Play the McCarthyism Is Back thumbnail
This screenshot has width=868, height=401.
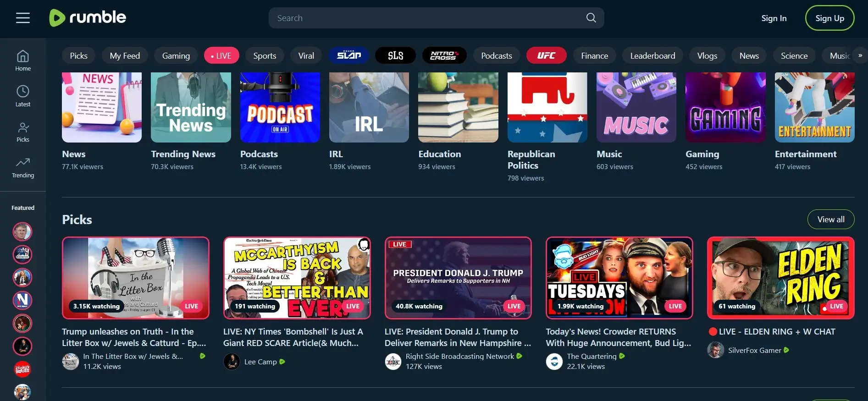[297, 278]
